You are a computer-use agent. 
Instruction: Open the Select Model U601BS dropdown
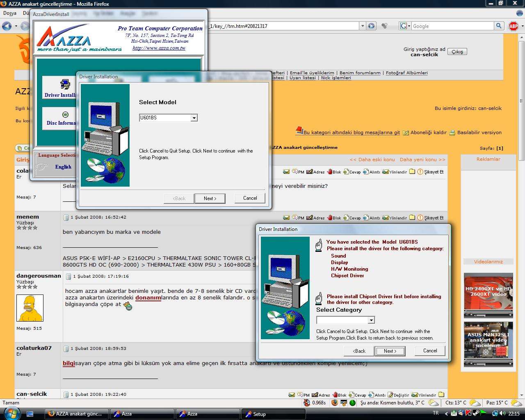click(x=194, y=118)
